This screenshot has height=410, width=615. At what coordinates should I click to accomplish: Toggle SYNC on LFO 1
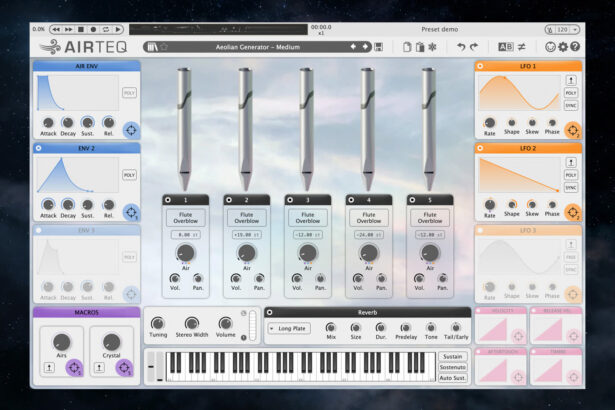pyautogui.click(x=571, y=106)
